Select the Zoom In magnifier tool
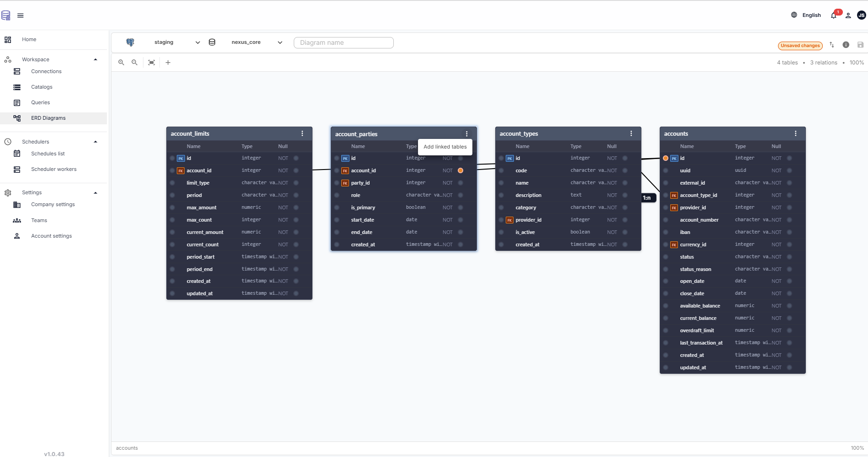This screenshot has width=868, height=457. (121, 62)
